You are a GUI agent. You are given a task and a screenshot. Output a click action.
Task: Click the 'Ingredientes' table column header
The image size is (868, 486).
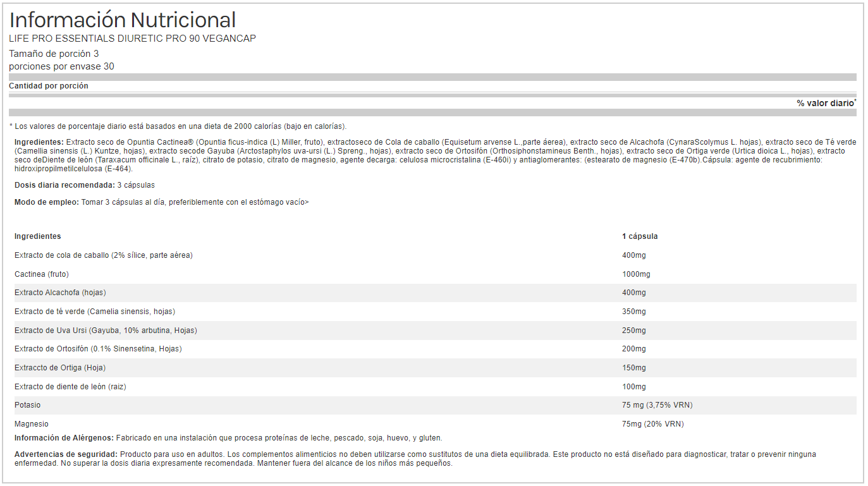click(38, 236)
